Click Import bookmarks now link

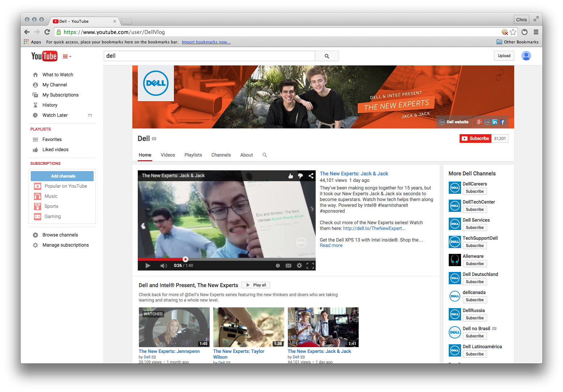pyautogui.click(x=206, y=42)
